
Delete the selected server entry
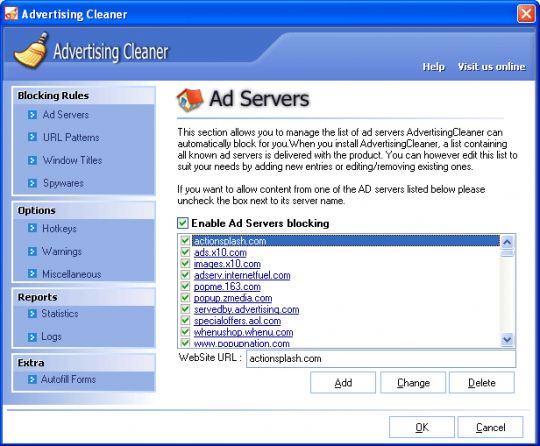tap(482, 383)
